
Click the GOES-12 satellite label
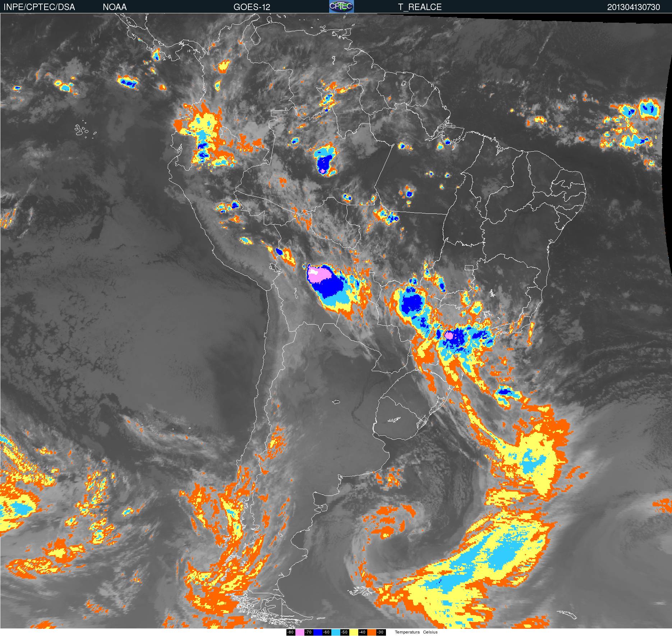(x=252, y=7)
